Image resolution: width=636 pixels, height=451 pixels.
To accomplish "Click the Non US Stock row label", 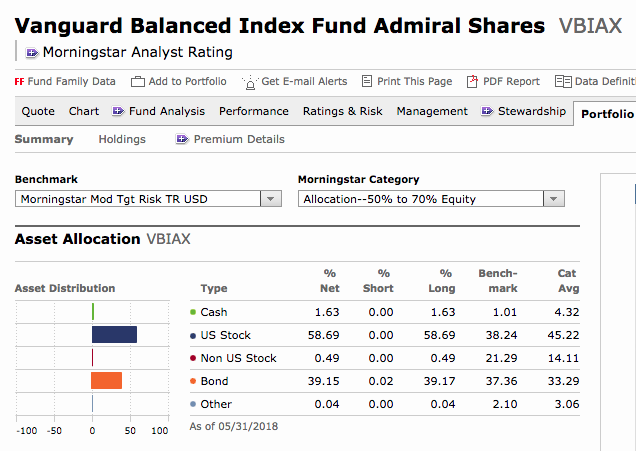I will pos(238,358).
